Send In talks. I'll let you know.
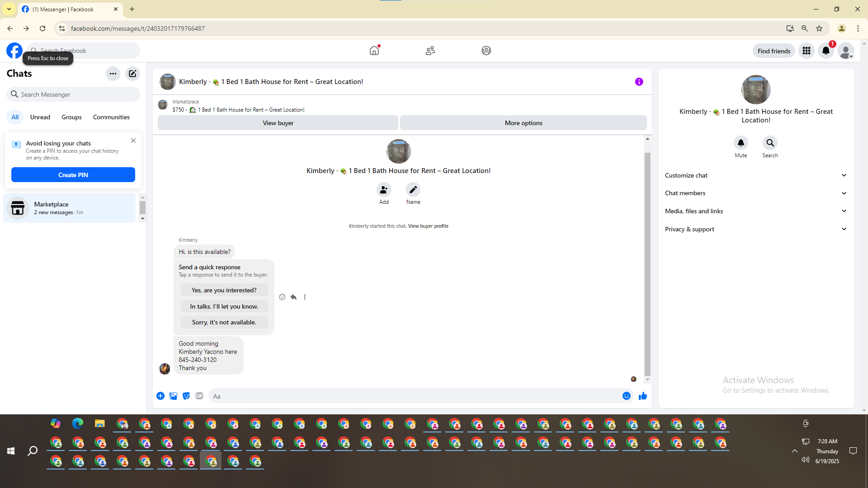 tap(224, 306)
